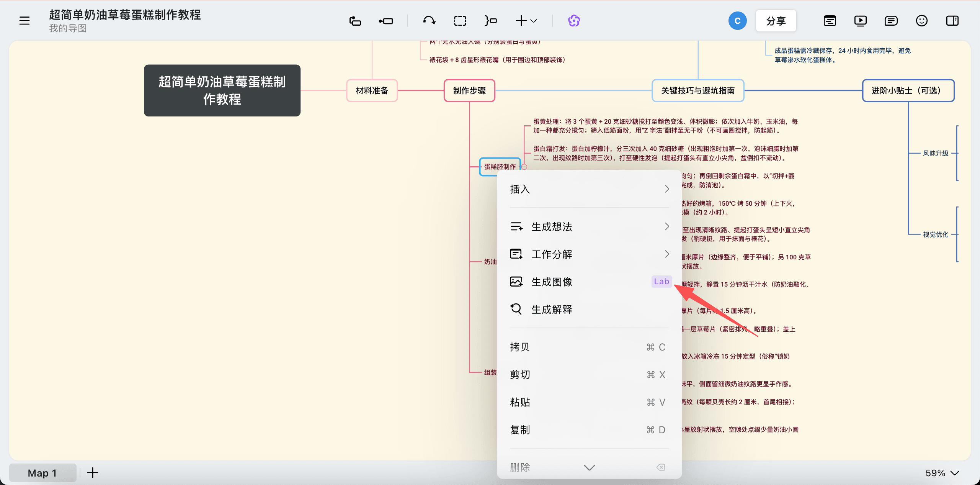Click the relationship line tool icon
The width and height of the screenshot is (980, 485).
[429, 21]
